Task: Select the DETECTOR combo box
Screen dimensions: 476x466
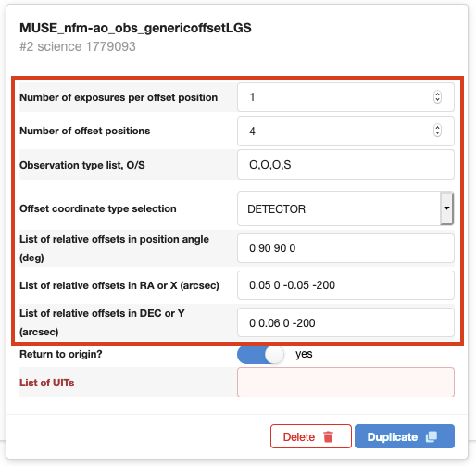Action: [345, 208]
